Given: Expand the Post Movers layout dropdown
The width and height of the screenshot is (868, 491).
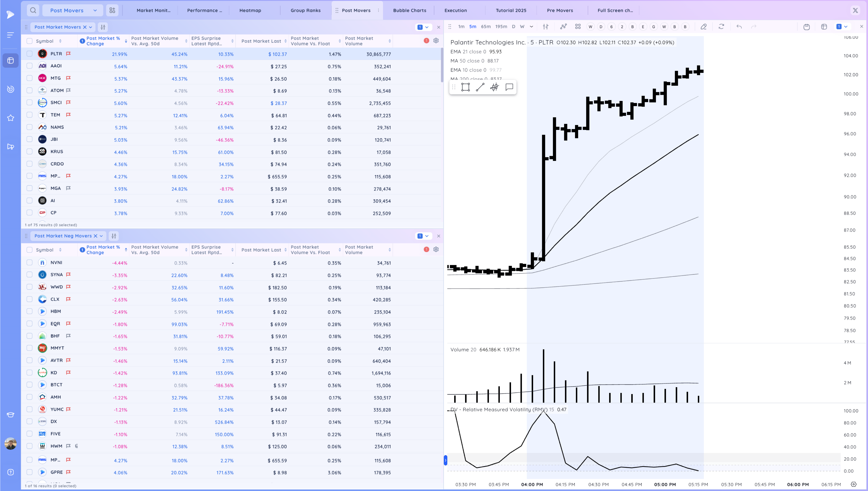Looking at the screenshot, I should pyautogui.click(x=95, y=10).
